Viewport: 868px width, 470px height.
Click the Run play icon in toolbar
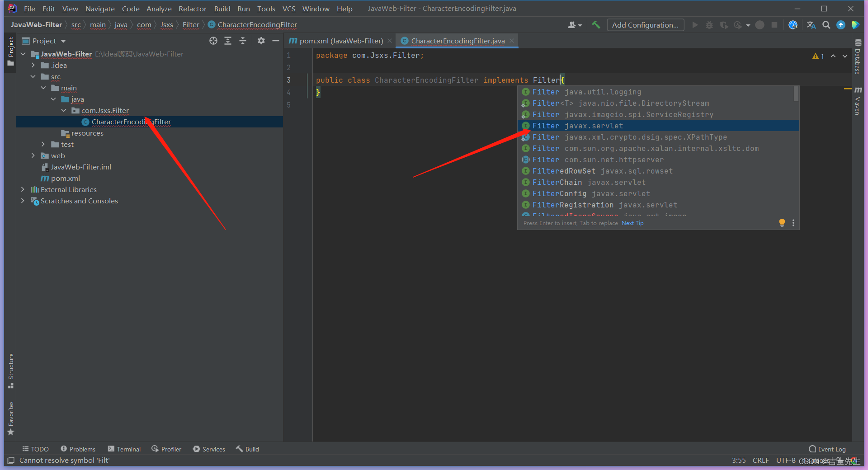[695, 25]
